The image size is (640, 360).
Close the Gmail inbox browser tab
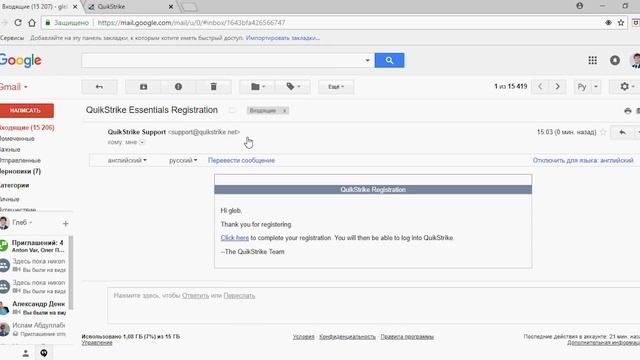click(x=75, y=7)
